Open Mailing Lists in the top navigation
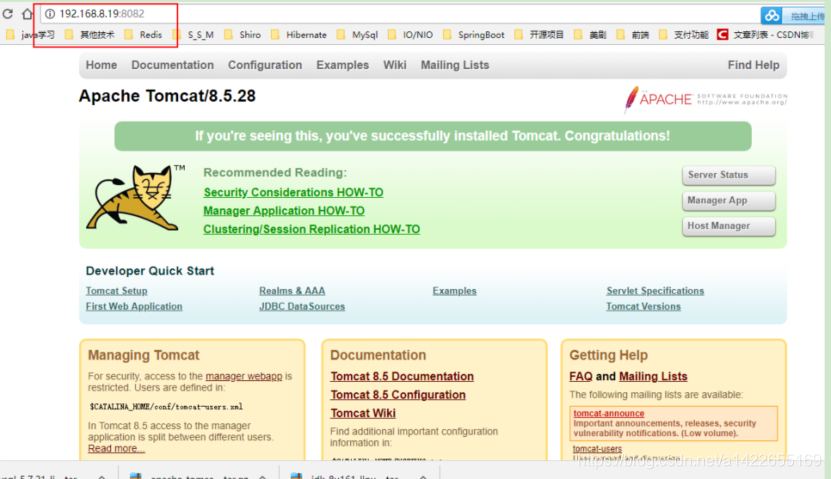The image size is (831, 479). [455, 65]
